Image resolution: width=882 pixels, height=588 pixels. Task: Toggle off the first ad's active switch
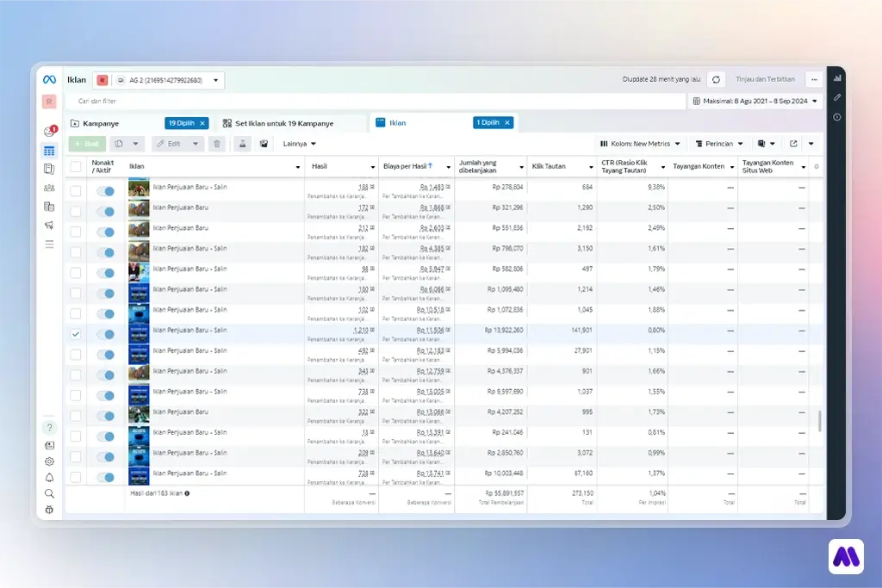point(105,191)
